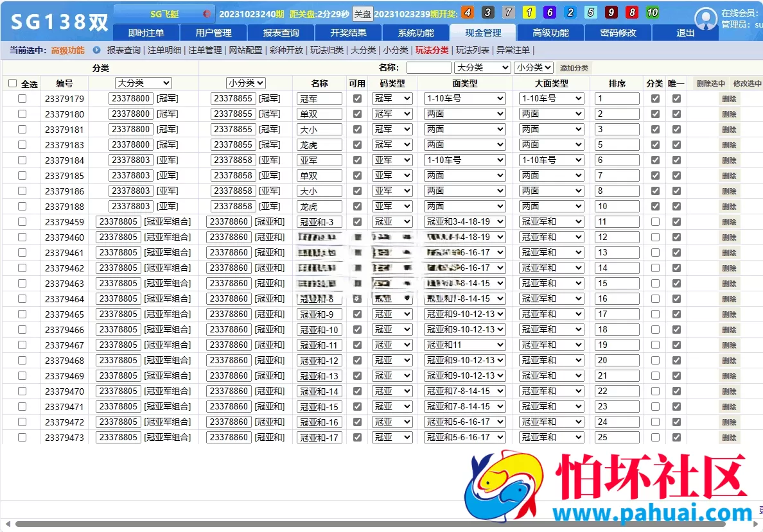The height and width of the screenshot is (532, 763).
Task: Click the purple number 6 result ball
Action: 550,13
